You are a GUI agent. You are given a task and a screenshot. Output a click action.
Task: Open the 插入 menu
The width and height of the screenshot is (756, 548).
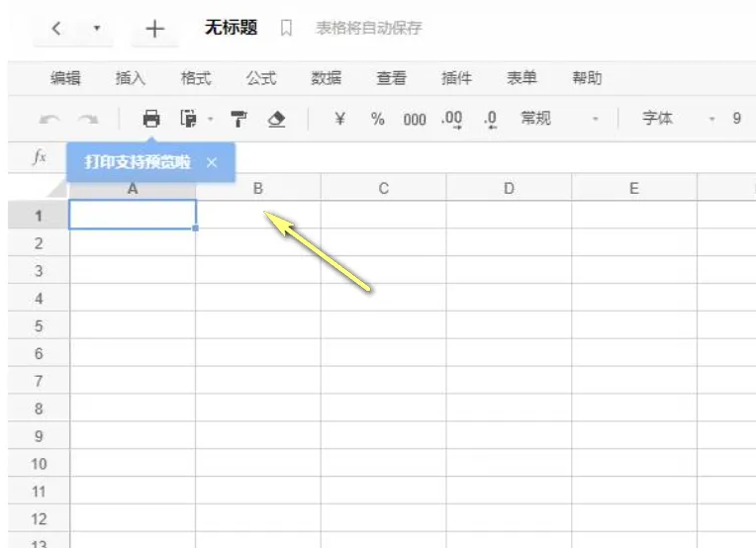coord(131,78)
